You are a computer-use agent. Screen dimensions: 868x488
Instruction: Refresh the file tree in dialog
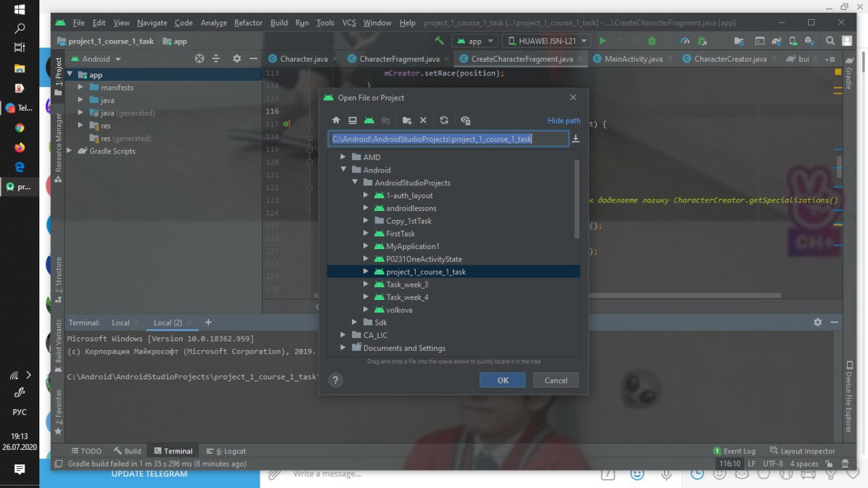point(444,120)
